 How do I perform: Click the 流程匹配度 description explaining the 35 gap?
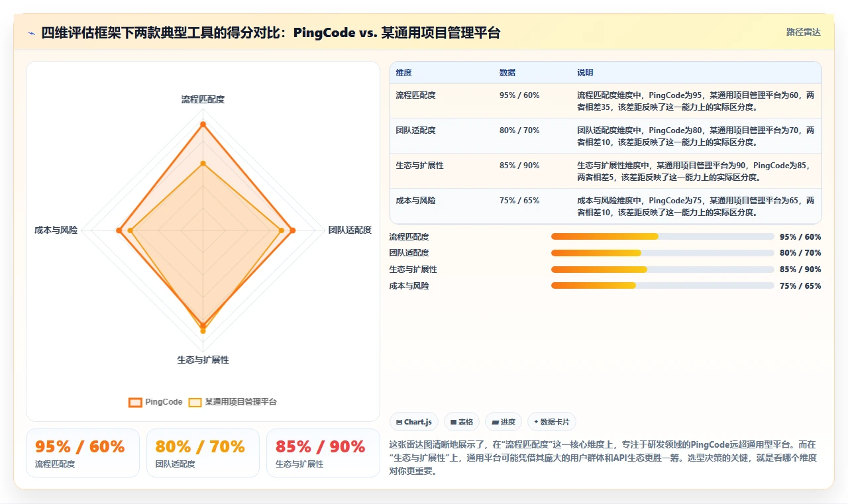tap(696, 101)
